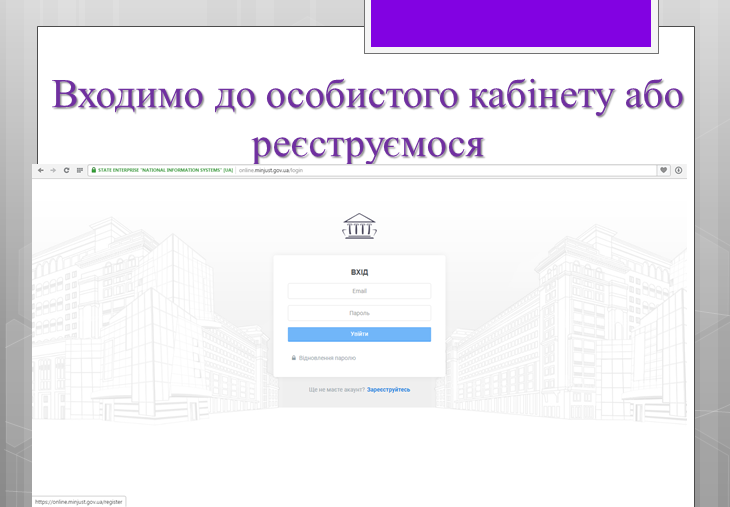Click the lock icon beside password recovery
This screenshot has width=730, height=507.
tap(294, 358)
